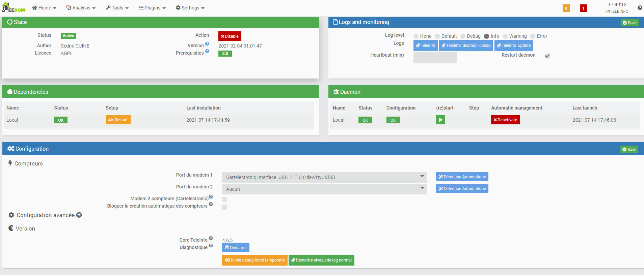
Task: Click help icon beside Core Teleinfo
Action: click(x=211, y=238)
